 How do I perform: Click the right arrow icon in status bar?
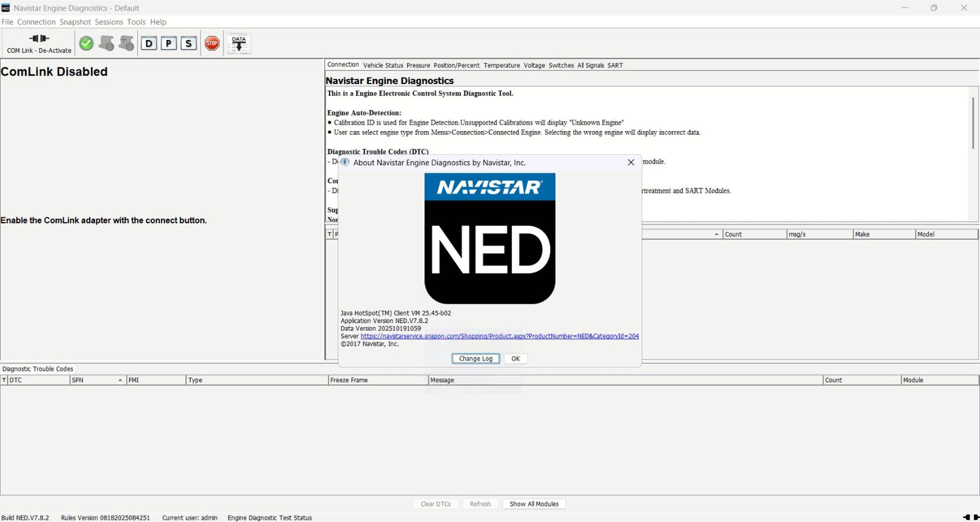[x=976, y=517]
